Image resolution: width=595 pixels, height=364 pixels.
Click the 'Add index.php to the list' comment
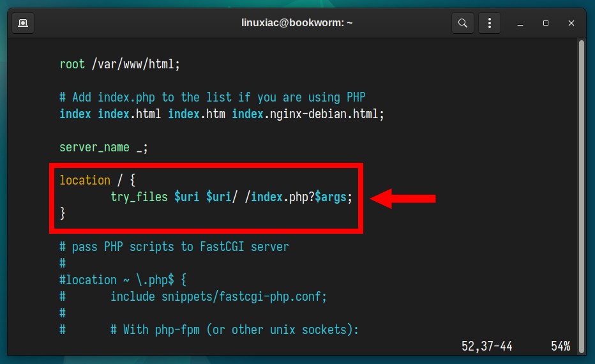pos(212,97)
